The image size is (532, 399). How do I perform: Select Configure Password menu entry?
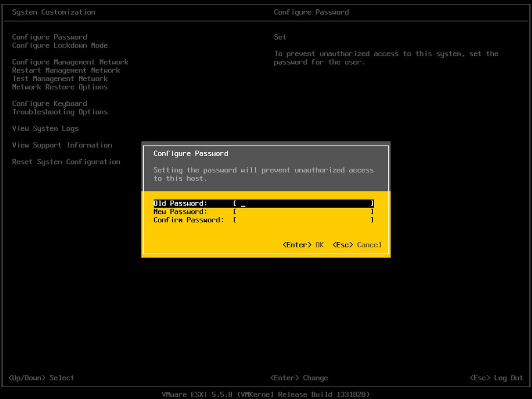pyautogui.click(x=49, y=37)
